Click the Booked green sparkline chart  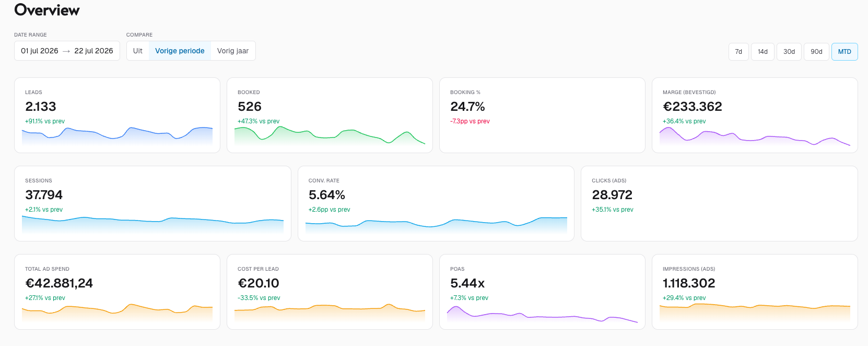point(330,135)
